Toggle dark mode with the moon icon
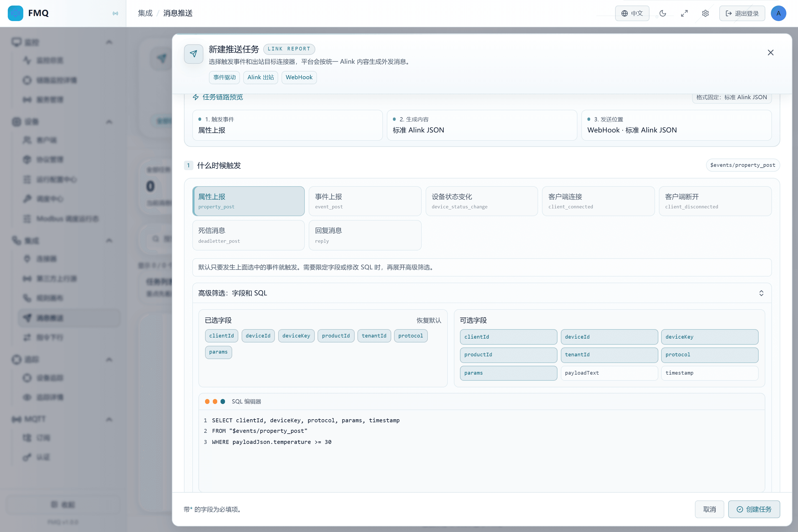The height and width of the screenshot is (532, 798). click(x=663, y=13)
